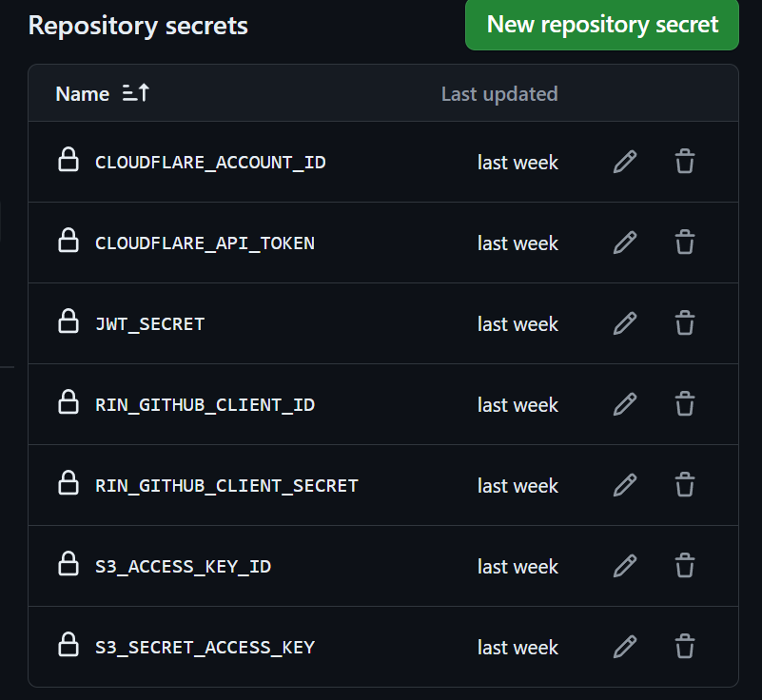762x700 pixels.
Task: Sort secrets by Name column
Action: 83,94
